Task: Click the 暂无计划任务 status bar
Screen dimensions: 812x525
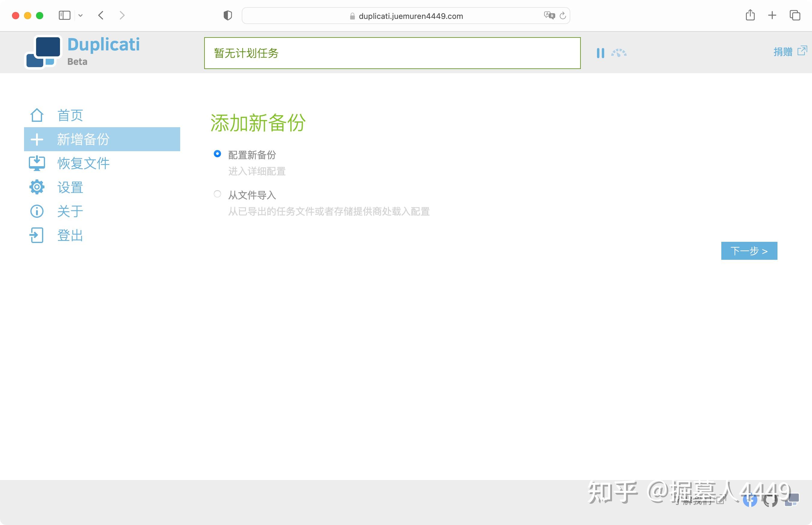Action: 392,53
